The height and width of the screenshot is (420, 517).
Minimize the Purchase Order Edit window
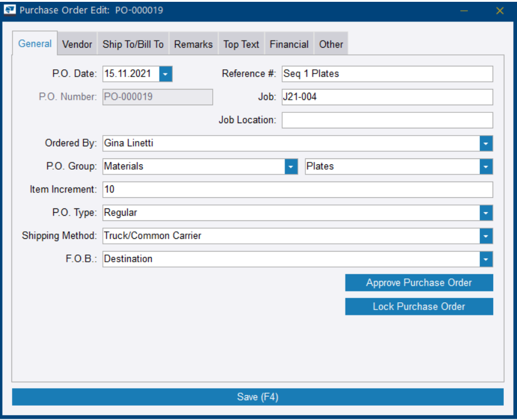pos(464,11)
